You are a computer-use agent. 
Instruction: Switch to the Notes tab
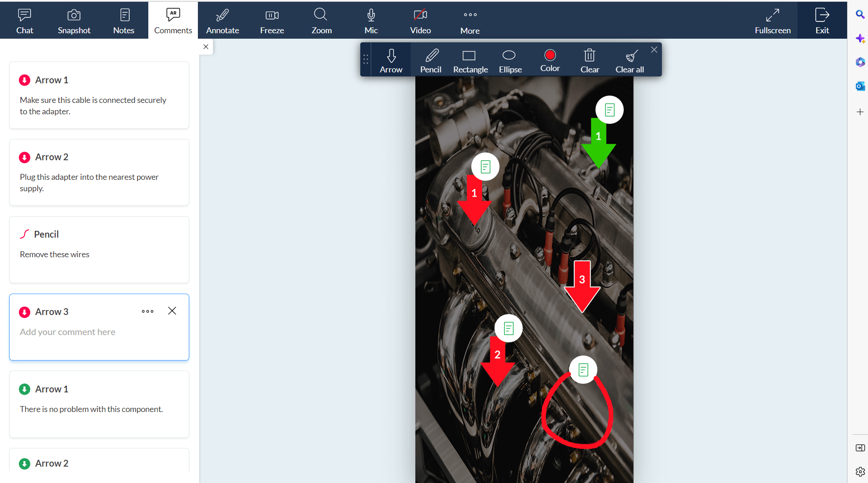pos(124,20)
